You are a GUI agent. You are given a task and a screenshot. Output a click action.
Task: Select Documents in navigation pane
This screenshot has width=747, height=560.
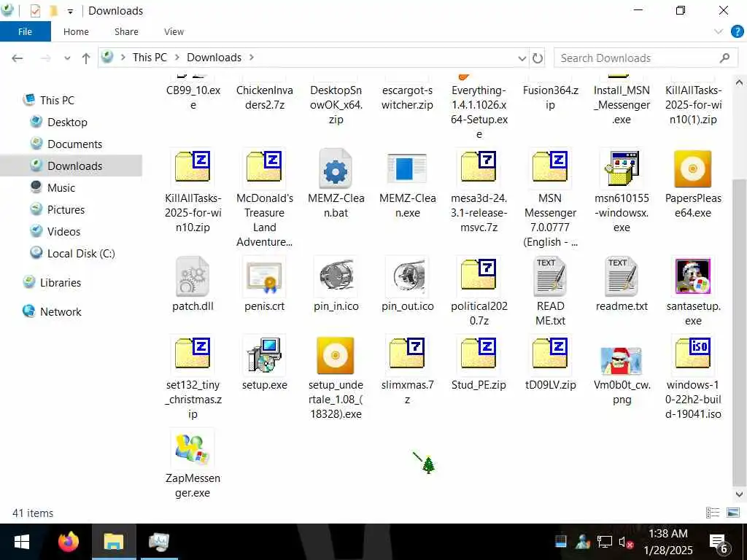[75, 144]
